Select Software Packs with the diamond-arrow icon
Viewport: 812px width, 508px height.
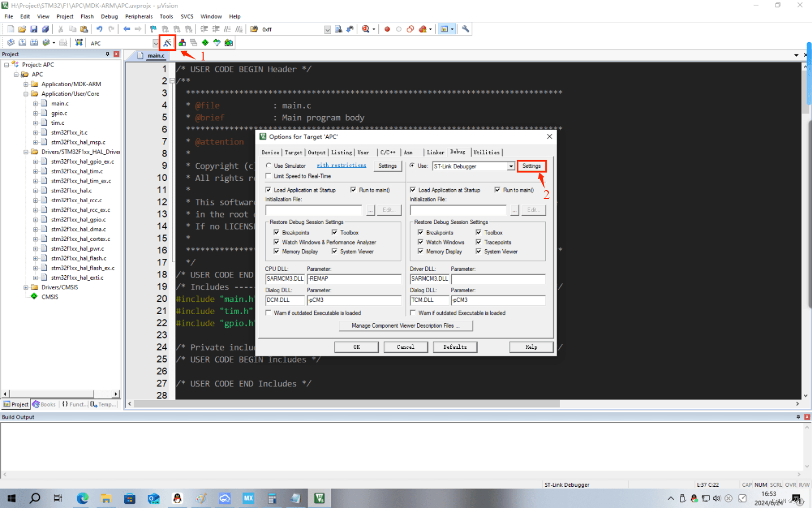[x=217, y=43]
